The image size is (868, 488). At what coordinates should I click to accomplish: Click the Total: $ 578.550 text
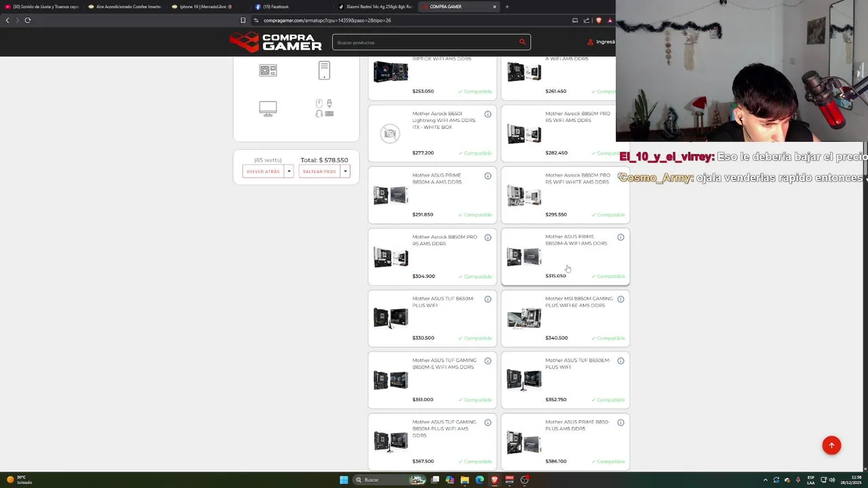[324, 160]
